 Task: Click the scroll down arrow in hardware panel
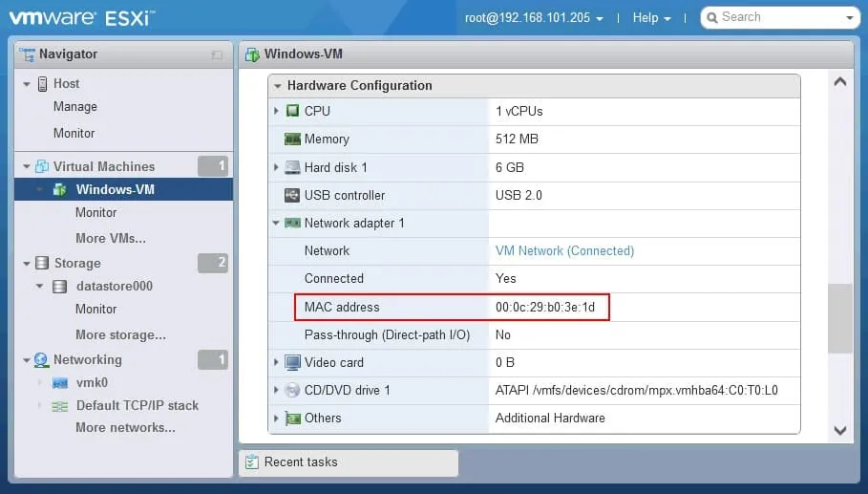coord(840,430)
